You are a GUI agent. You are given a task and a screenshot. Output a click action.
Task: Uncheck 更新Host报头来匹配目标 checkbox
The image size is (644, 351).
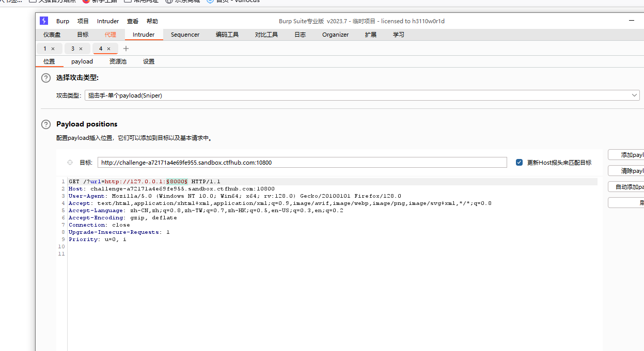[519, 163]
